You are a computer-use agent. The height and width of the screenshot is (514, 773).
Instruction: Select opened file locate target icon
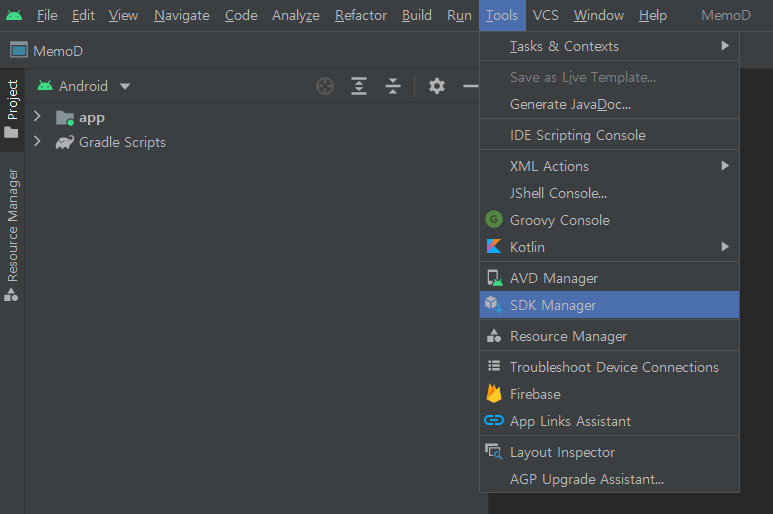325,86
